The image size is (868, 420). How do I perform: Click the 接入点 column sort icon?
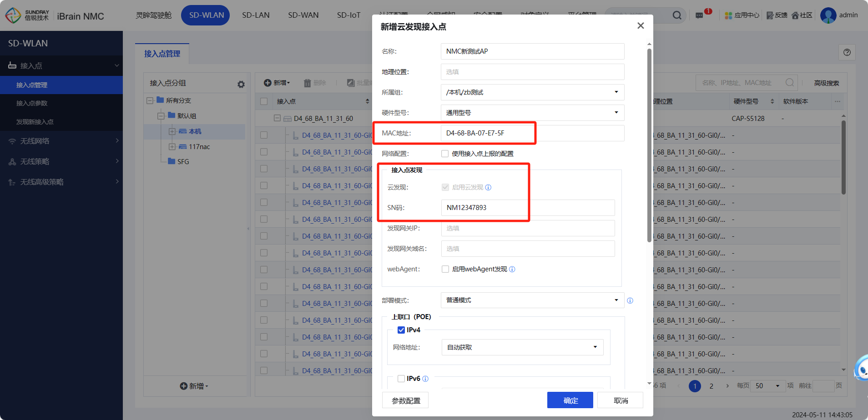[x=368, y=101]
